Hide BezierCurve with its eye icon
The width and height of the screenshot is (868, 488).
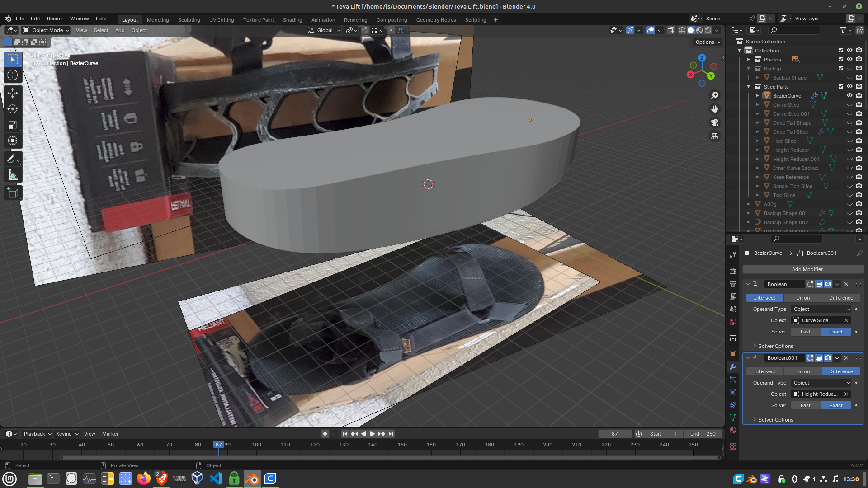(849, 95)
